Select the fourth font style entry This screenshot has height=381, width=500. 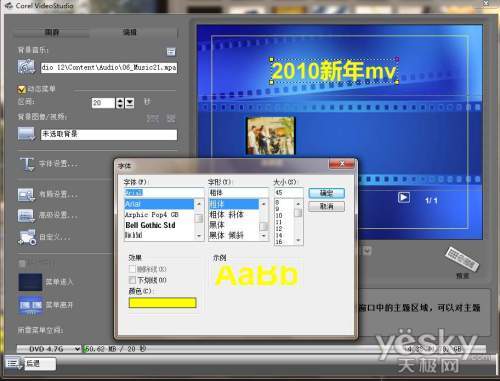234,235
